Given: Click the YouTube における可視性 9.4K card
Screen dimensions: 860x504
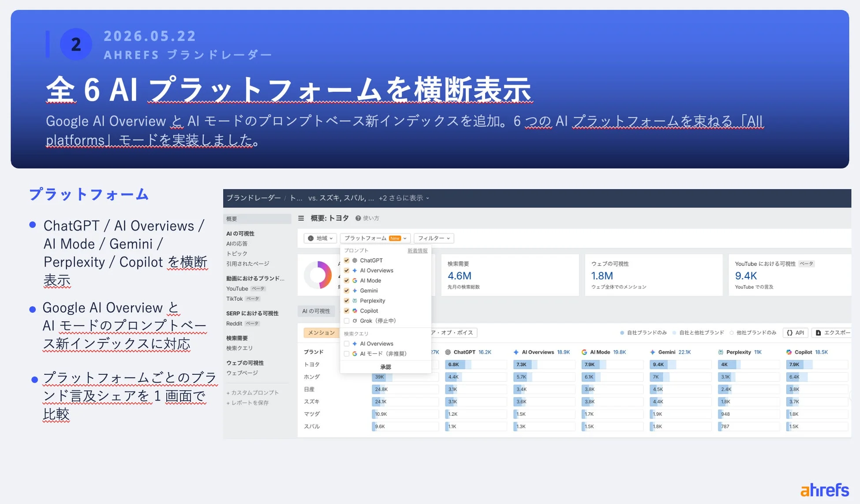Looking at the screenshot, I should point(790,275).
